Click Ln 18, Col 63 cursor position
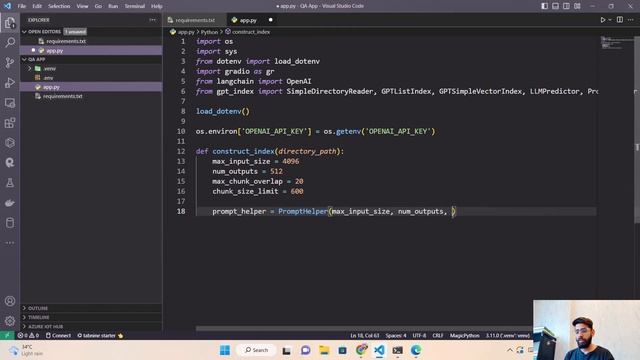Screen dimensions: 640x360 click(364, 336)
